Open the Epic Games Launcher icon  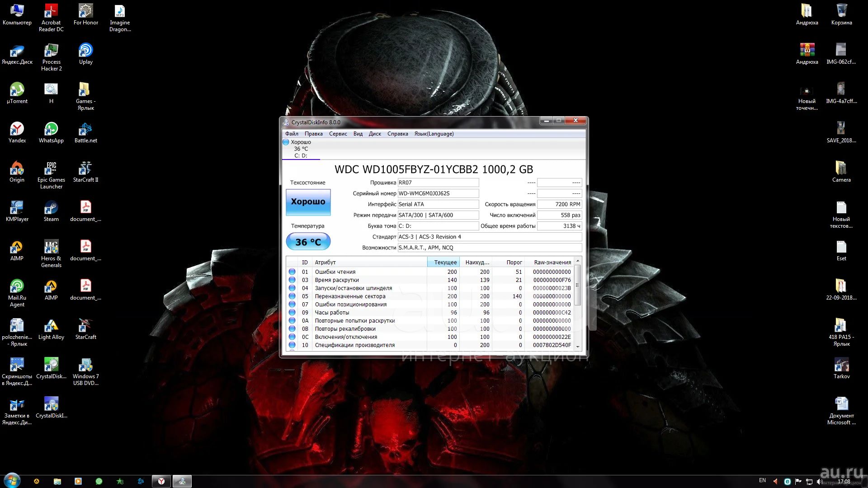point(51,169)
